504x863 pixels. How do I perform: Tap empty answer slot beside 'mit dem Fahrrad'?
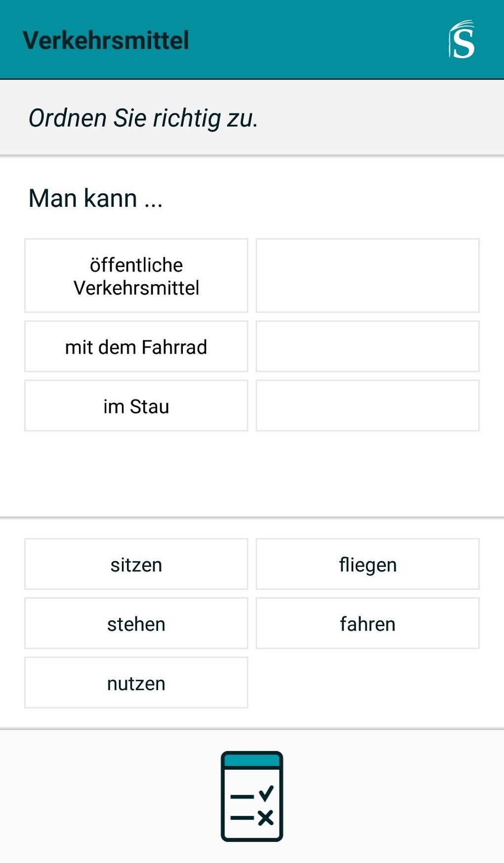367,347
